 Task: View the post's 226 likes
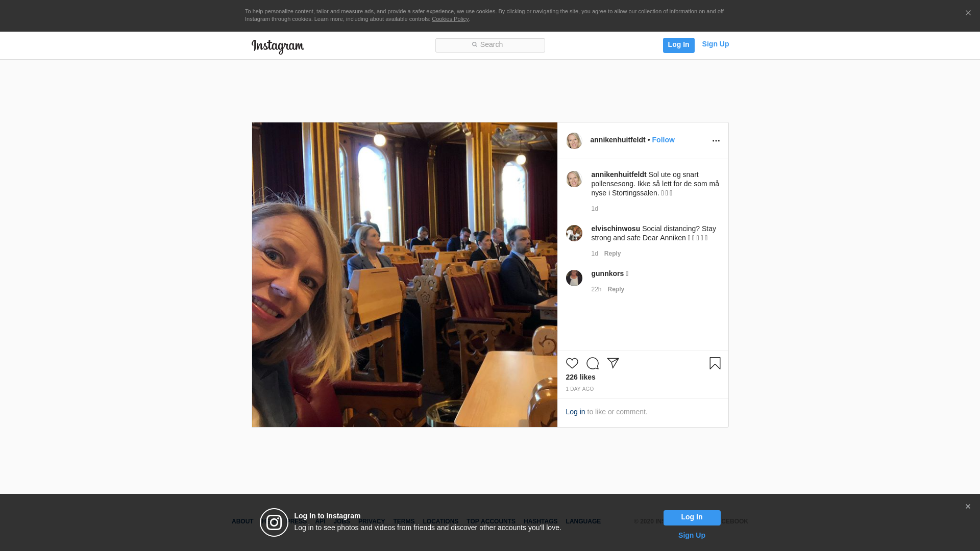[x=580, y=377]
